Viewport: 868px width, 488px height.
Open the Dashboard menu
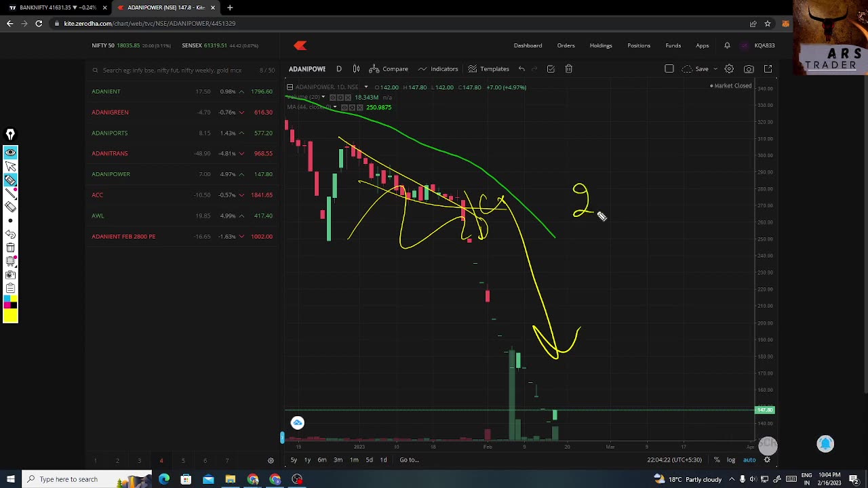[528, 45]
